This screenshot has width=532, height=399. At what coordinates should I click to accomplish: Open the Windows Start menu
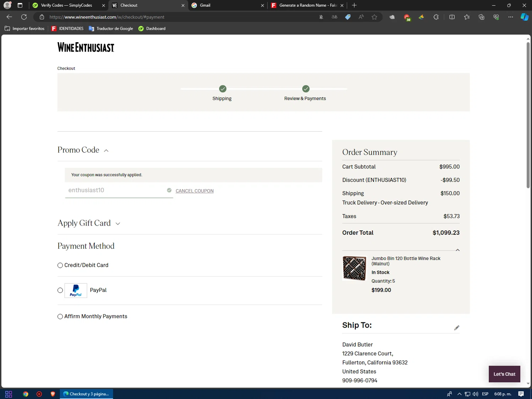point(9,394)
